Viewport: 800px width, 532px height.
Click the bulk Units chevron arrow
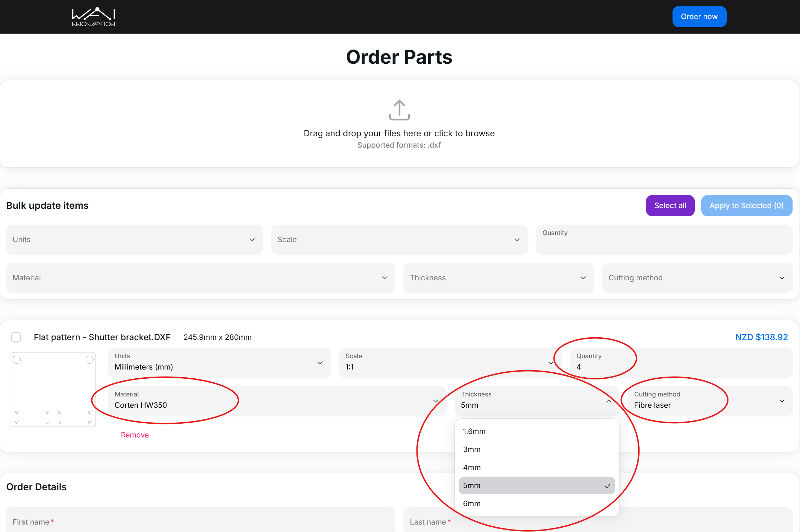[x=252, y=240]
